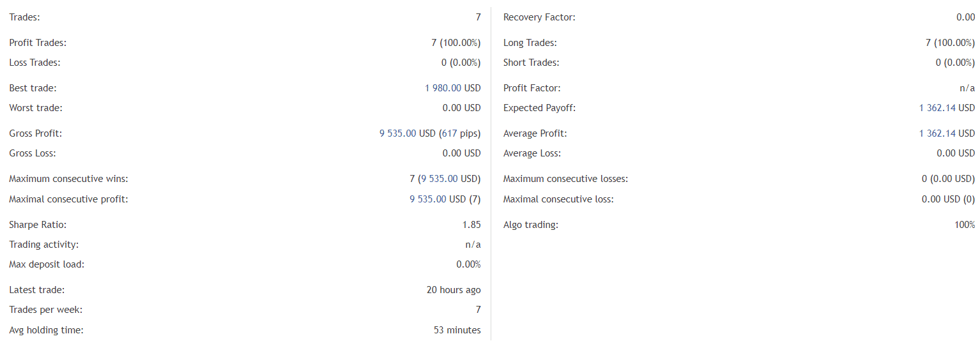Click the Worst trade 0.00 USD value
Screen dimensions: 980x341
click(462, 108)
